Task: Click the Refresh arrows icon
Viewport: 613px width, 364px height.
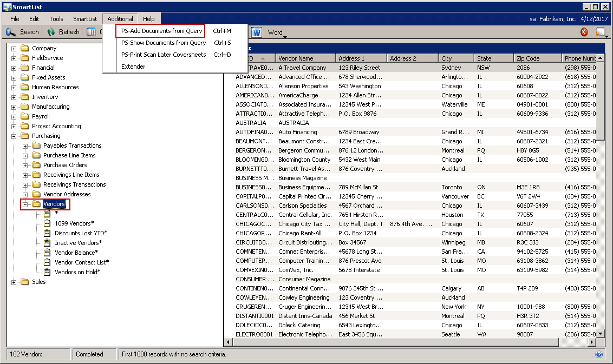Action: pyautogui.click(x=51, y=32)
